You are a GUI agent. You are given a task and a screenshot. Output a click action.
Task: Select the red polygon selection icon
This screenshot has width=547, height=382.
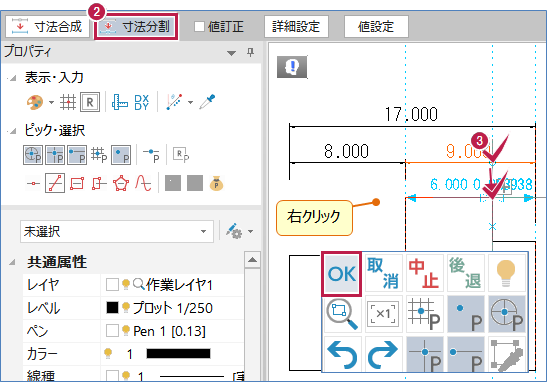pyautogui.click(x=121, y=183)
